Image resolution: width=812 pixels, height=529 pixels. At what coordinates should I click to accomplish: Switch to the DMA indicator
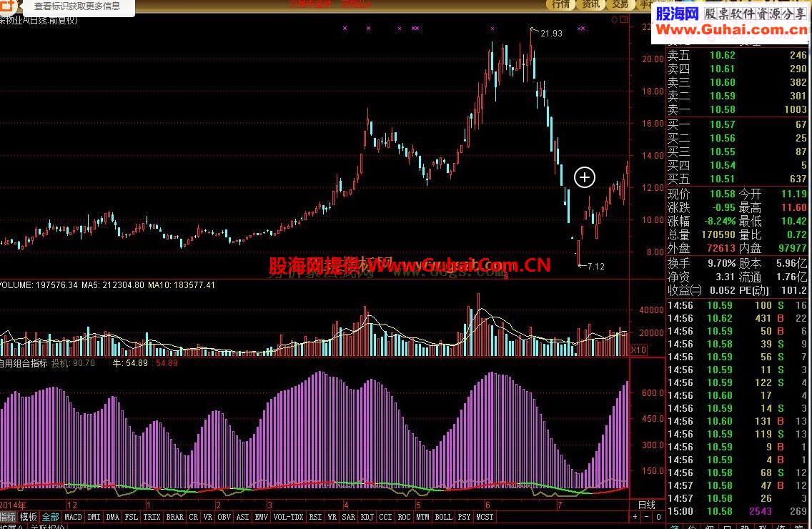112,517
